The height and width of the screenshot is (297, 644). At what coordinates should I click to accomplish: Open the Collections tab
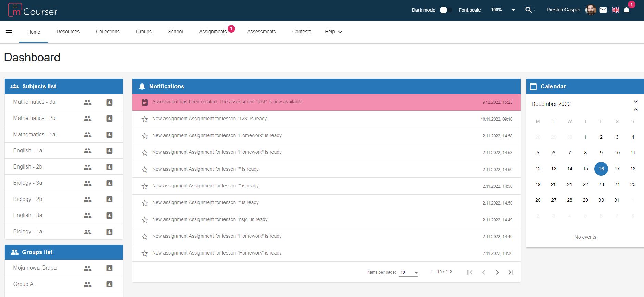(x=108, y=32)
